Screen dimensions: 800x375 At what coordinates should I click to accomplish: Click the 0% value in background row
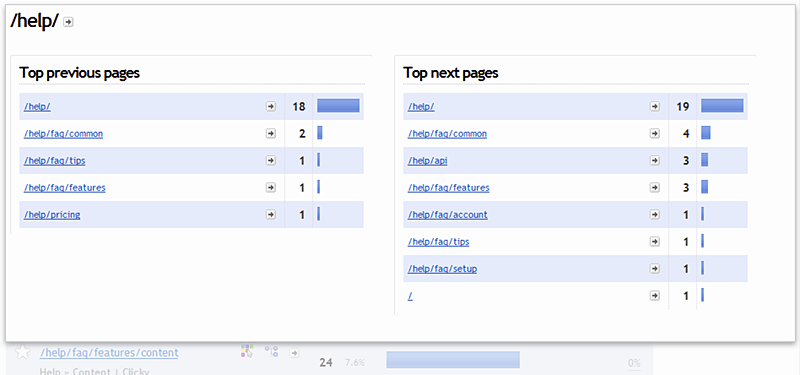(634, 363)
